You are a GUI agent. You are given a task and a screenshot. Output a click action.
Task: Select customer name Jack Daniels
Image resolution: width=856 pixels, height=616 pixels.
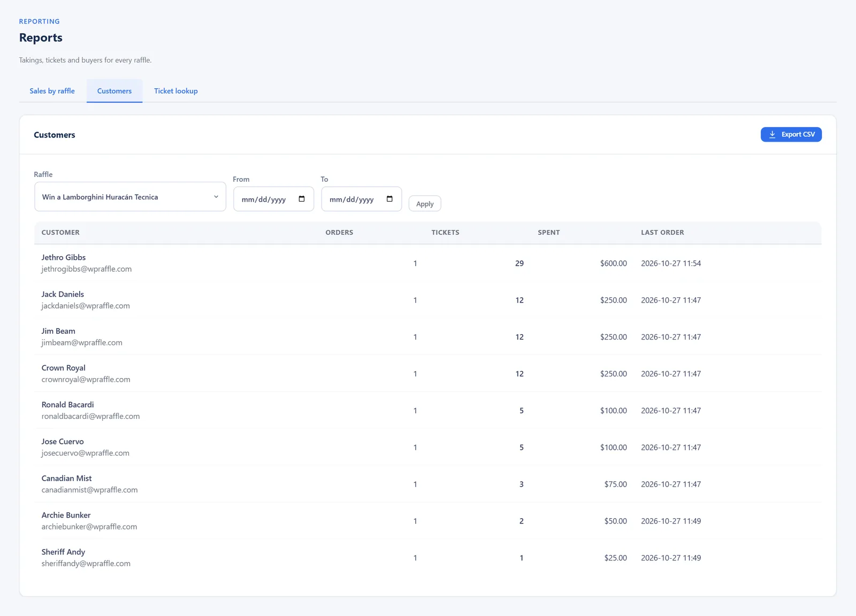tap(63, 295)
